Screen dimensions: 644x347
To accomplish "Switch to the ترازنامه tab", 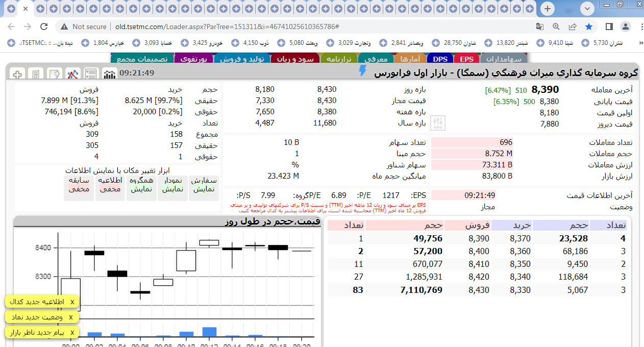I will click(x=339, y=59).
